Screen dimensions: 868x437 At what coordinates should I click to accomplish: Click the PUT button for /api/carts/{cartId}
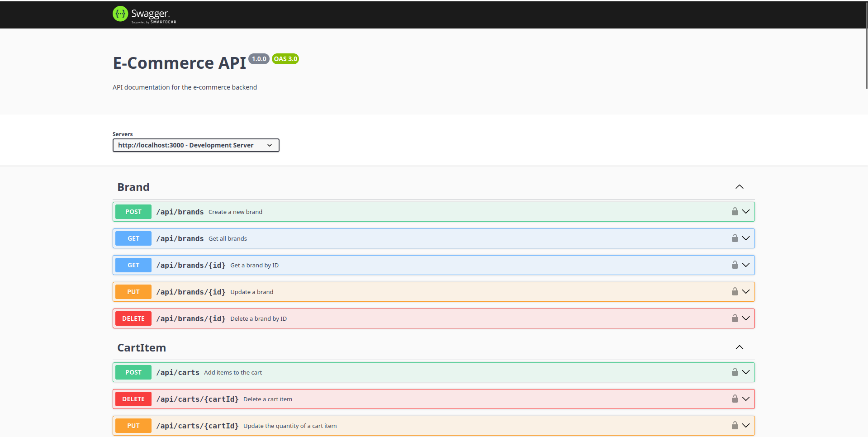[x=133, y=426]
